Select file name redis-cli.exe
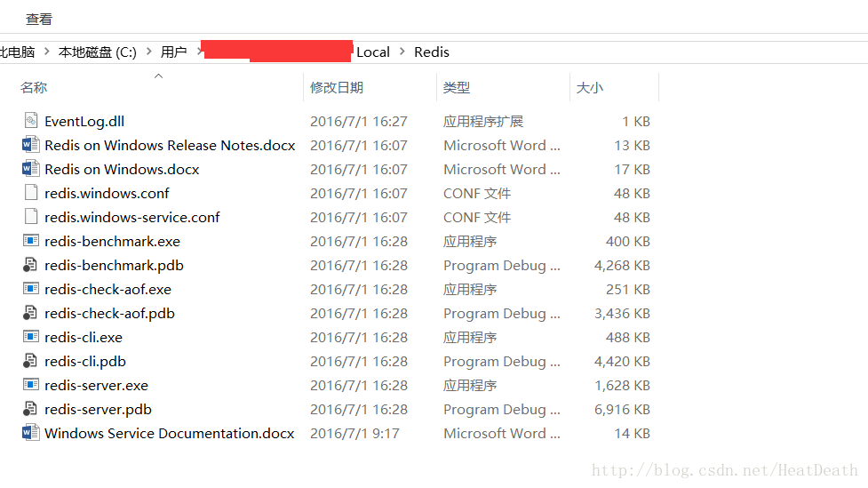 tap(84, 338)
